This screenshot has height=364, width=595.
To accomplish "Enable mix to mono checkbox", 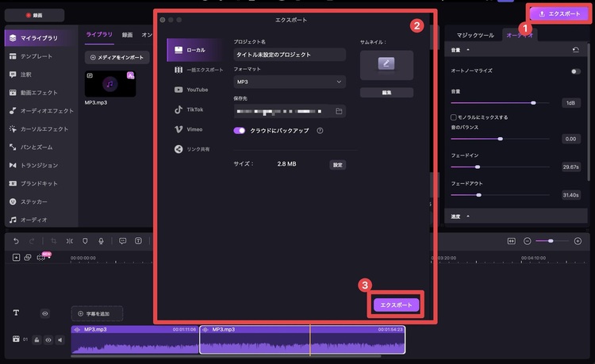I will 453,117.
